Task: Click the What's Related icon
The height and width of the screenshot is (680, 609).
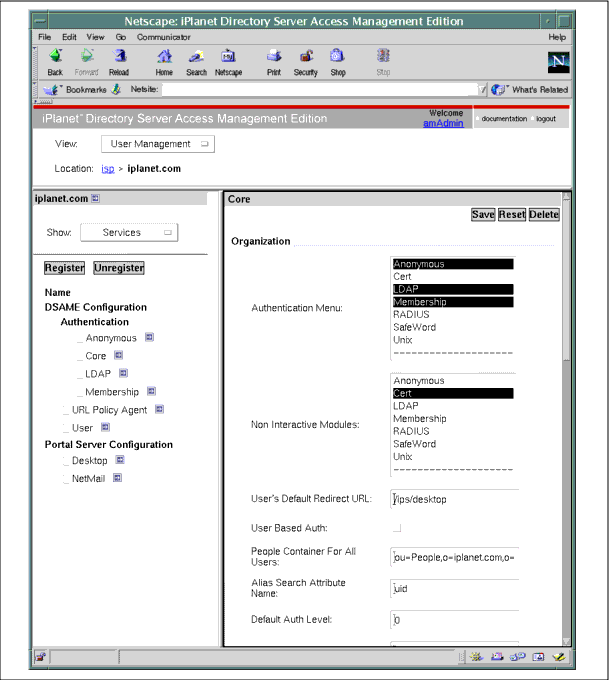Action: [498, 90]
